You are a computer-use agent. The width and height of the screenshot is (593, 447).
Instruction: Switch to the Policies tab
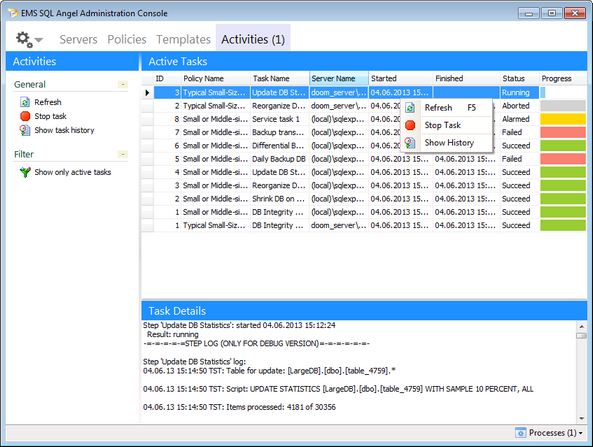[x=127, y=39]
